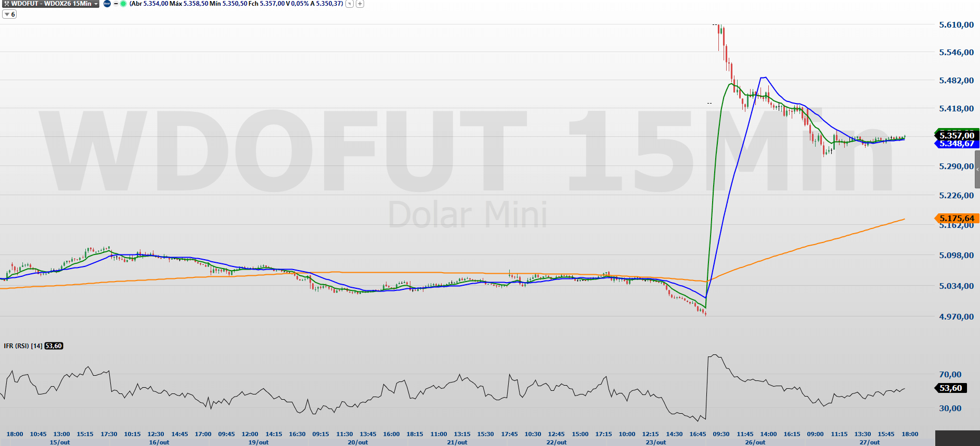Click the 16:45 time label above 23/out
Viewport: 980px width, 446px height.
pos(698,434)
